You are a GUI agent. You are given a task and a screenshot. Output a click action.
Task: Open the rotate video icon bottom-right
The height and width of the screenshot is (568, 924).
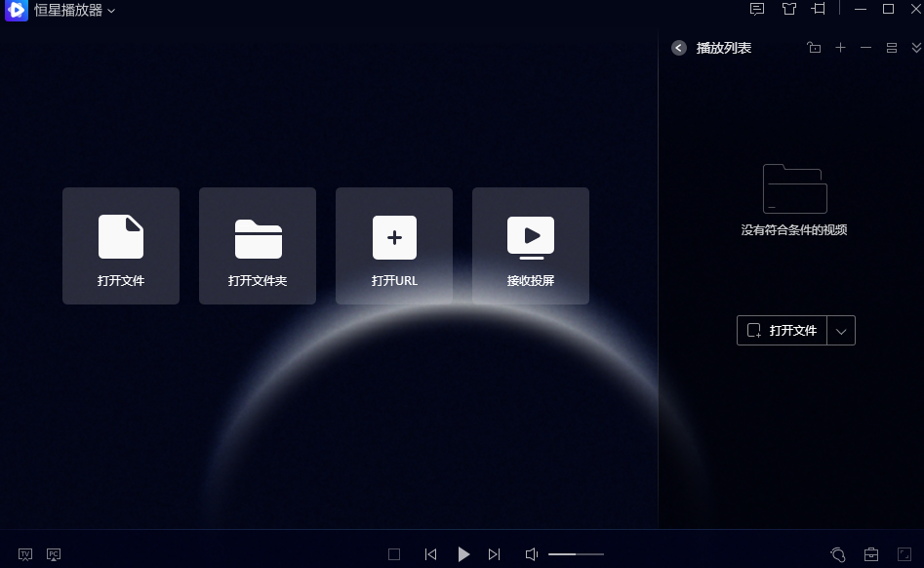[836, 553]
